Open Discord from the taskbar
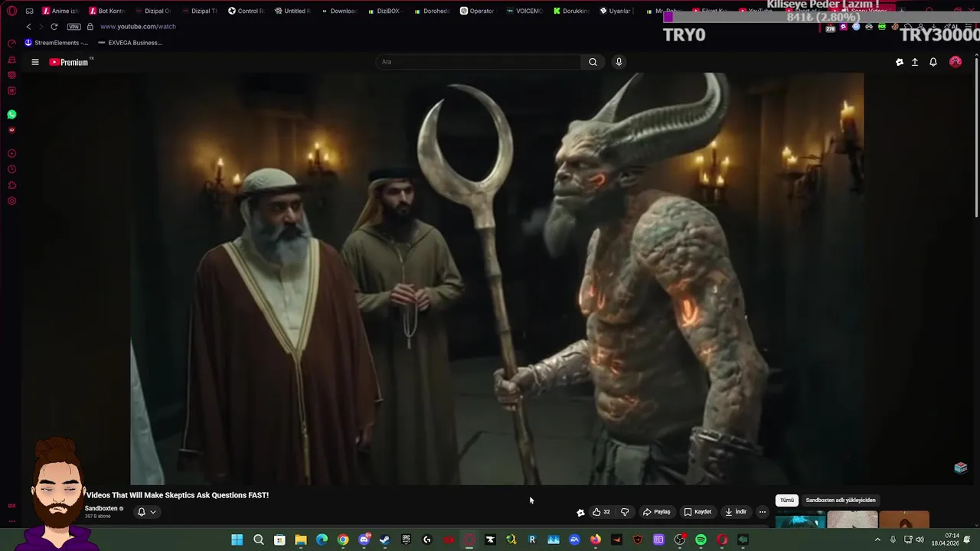The height and width of the screenshot is (551, 980). click(x=364, y=540)
